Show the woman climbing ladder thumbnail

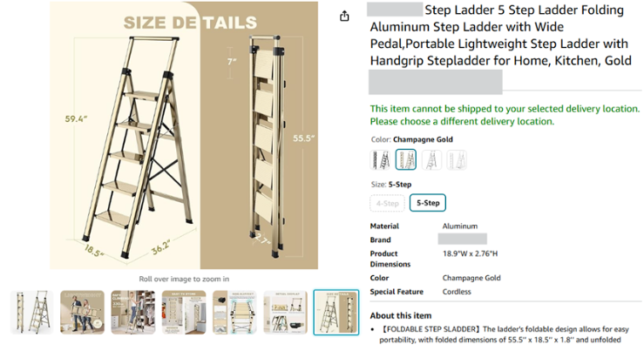point(132,312)
